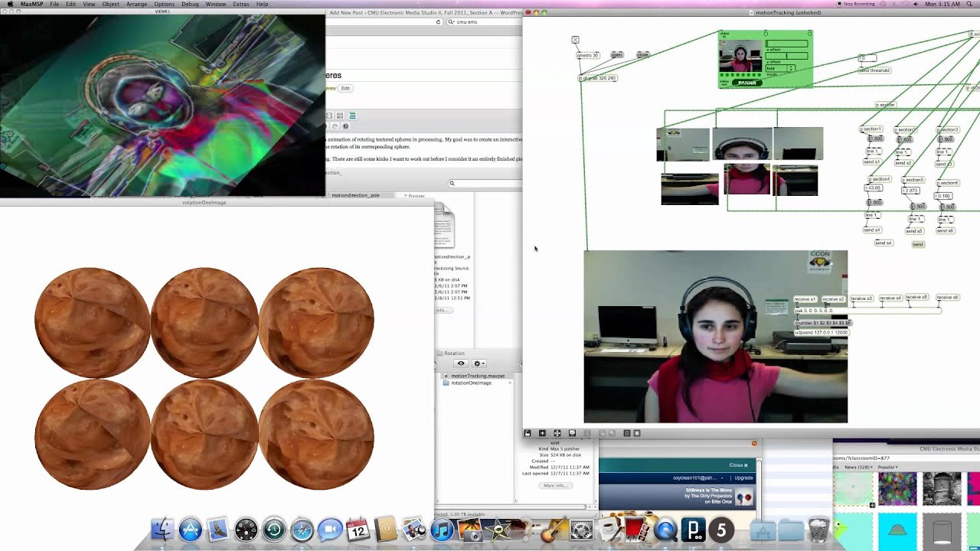
Task: Open the Extras menu
Action: (241, 4)
